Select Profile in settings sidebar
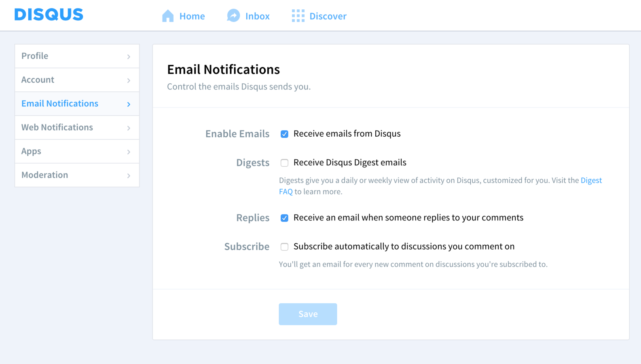 [x=77, y=56]
